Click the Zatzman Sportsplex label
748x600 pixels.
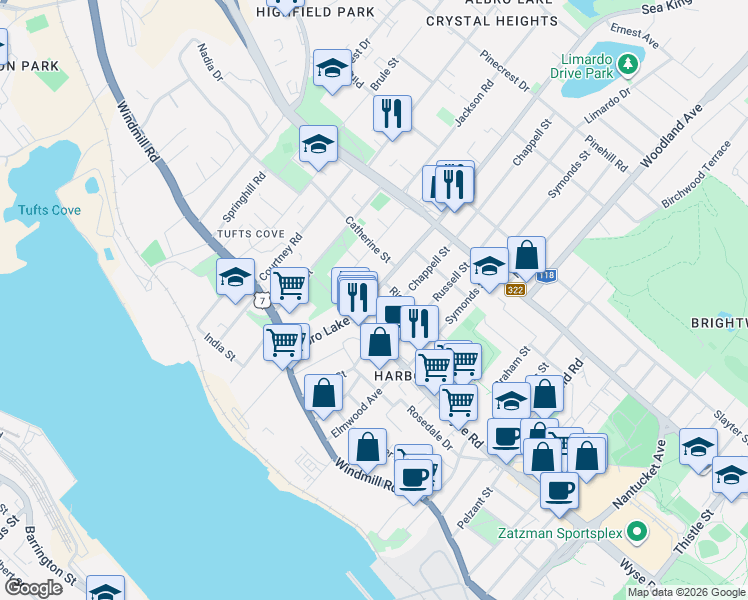pyautogui.click(x=561, y=533)
